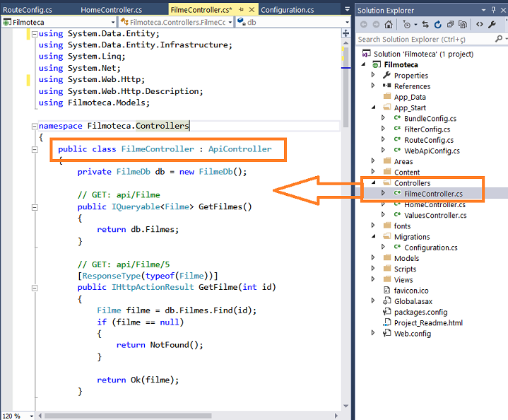Viewport: 508px width, 420px height.
Task: Click 'NotFound' in the return statement
Action: point(170,345)
